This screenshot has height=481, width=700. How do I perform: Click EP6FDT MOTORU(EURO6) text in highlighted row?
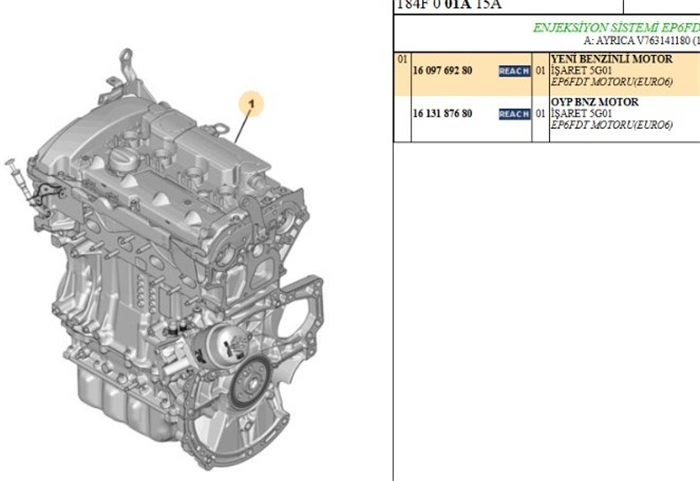pyautogui.click(x=611, y=85)
